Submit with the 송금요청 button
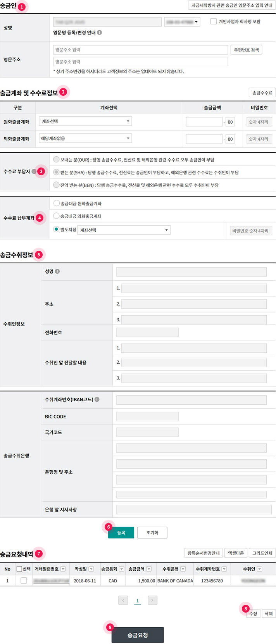The image size is (276, 644). (138, 635)
